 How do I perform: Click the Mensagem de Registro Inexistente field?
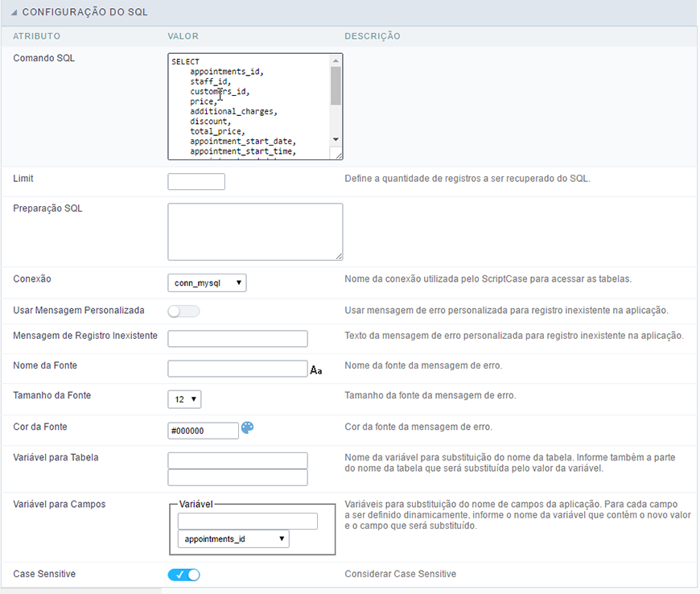237,339
